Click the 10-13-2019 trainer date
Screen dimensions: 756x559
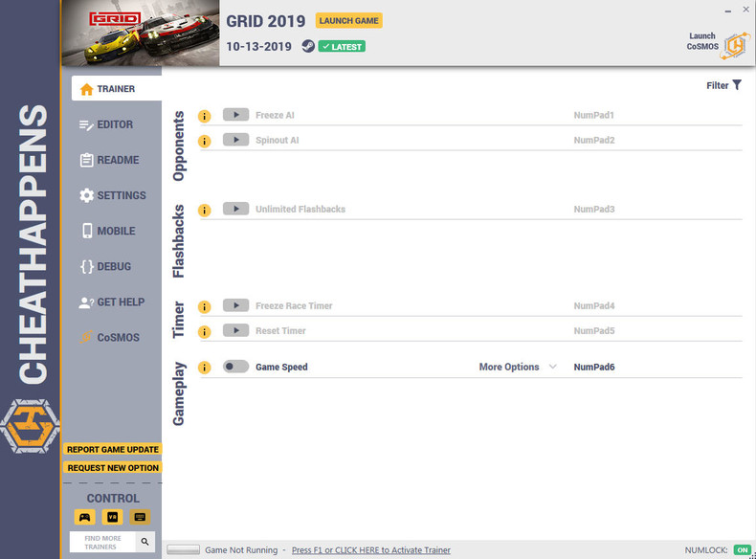tap(259, 47)
